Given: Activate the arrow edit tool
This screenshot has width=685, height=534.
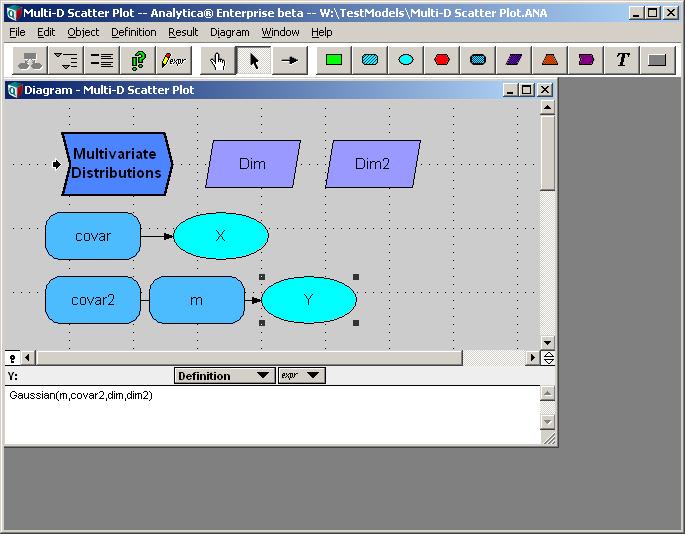Looking at the screenshot, I should pos(254,60).
